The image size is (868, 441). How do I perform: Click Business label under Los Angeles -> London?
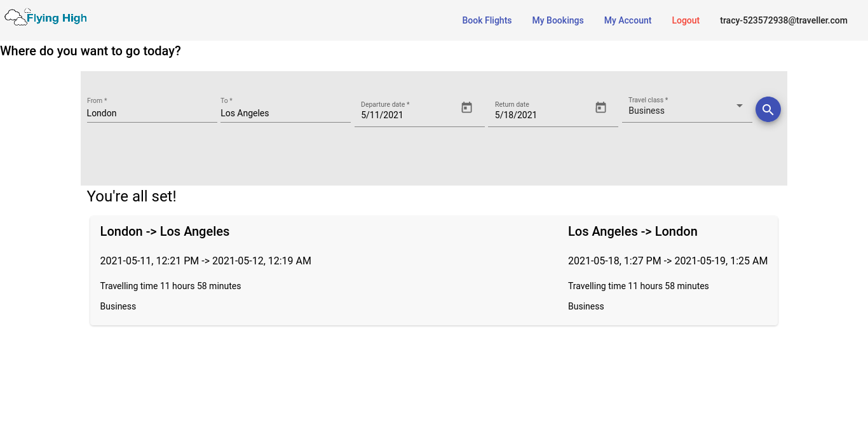click(586, 306)
